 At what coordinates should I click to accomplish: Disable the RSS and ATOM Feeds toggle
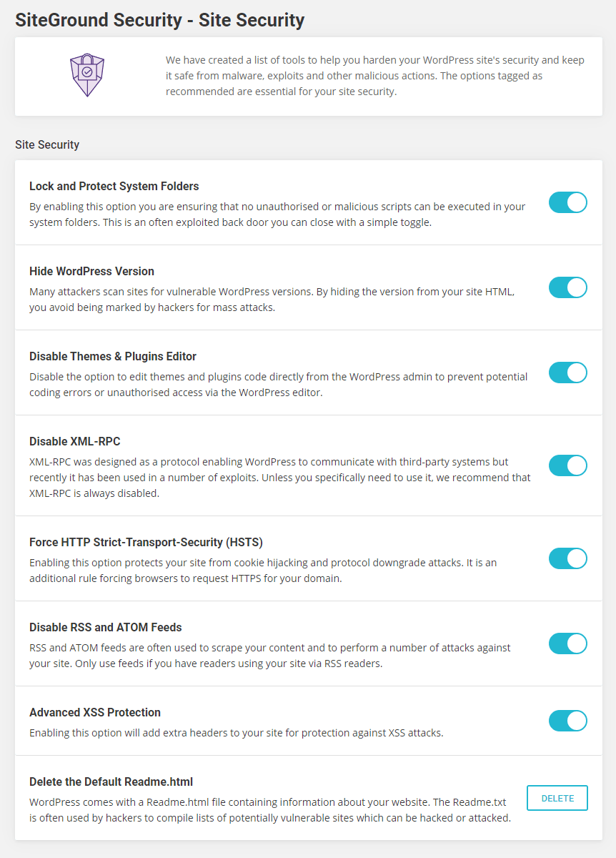567,643
